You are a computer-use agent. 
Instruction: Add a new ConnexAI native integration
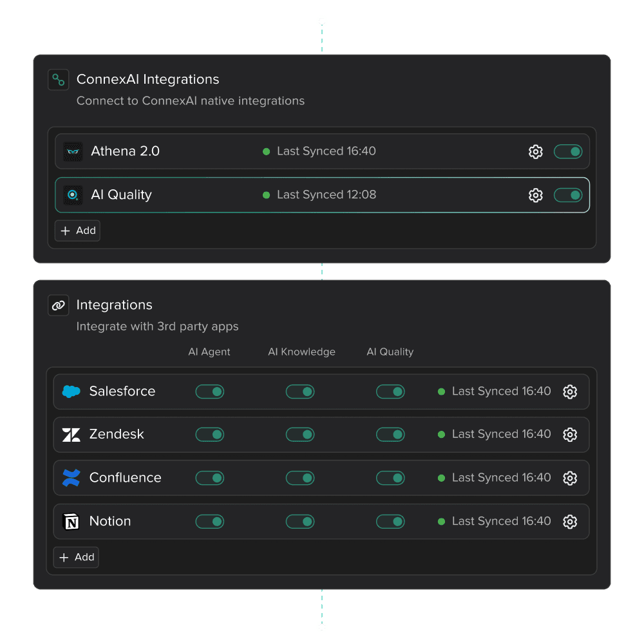(78, 231)
